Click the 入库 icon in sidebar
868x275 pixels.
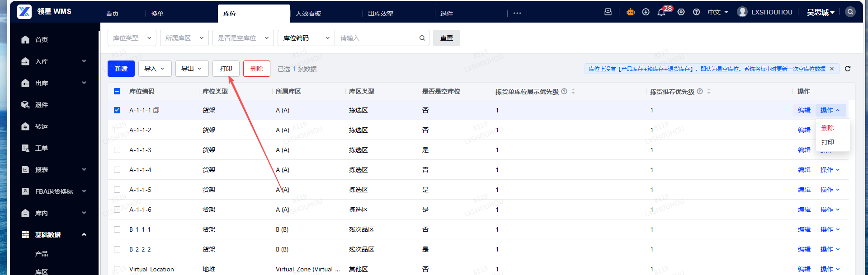[25, 61]
